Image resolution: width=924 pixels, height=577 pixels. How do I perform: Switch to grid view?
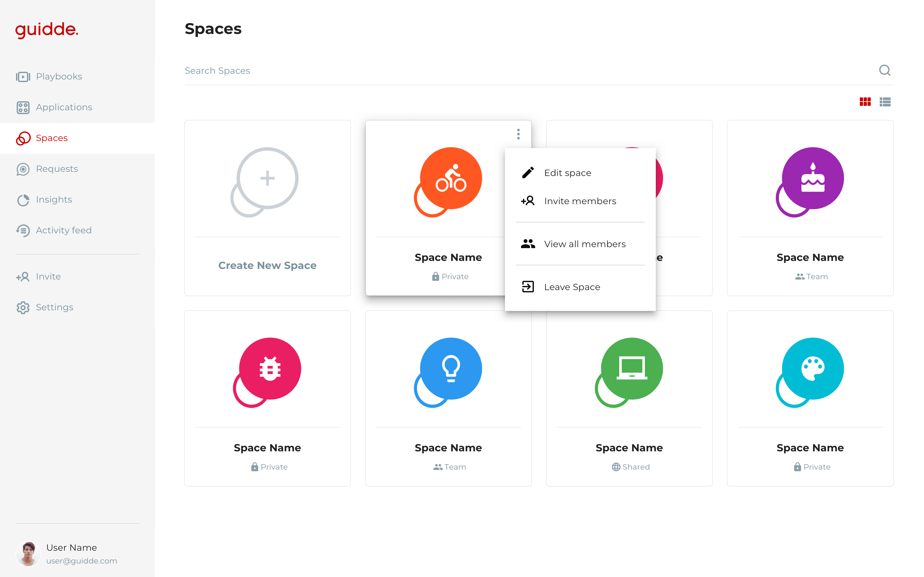click(x=865, y=102)
